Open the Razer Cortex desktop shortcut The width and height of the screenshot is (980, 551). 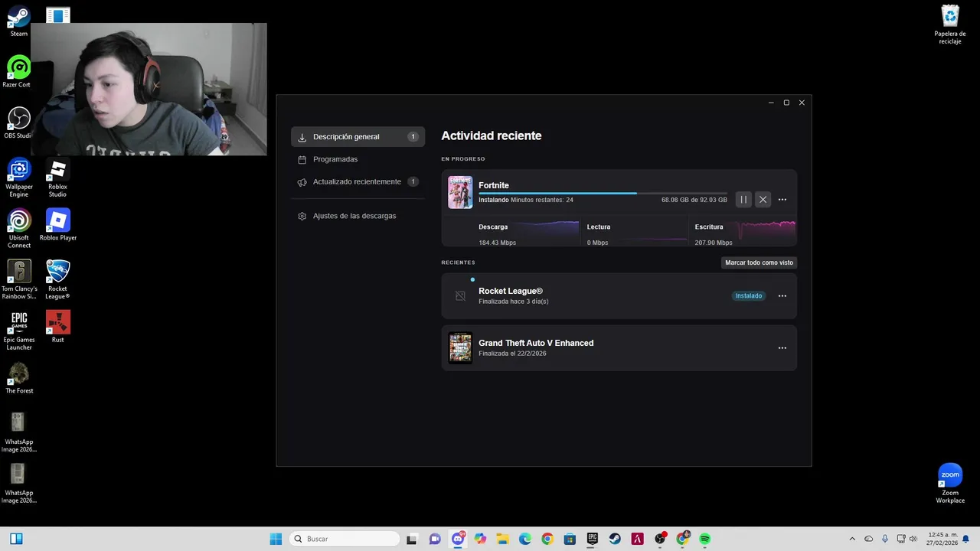click(x=18, y=71)
